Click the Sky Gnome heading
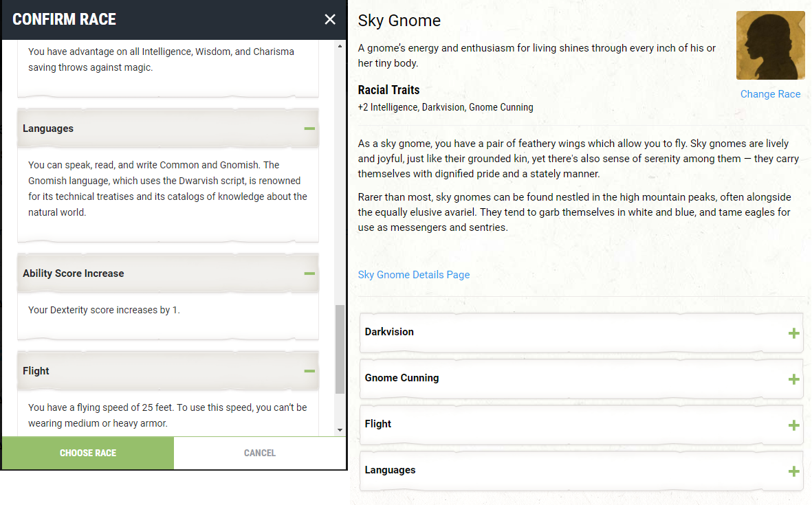The width and height of the screenshot is (812, 505). coord(399,21)
